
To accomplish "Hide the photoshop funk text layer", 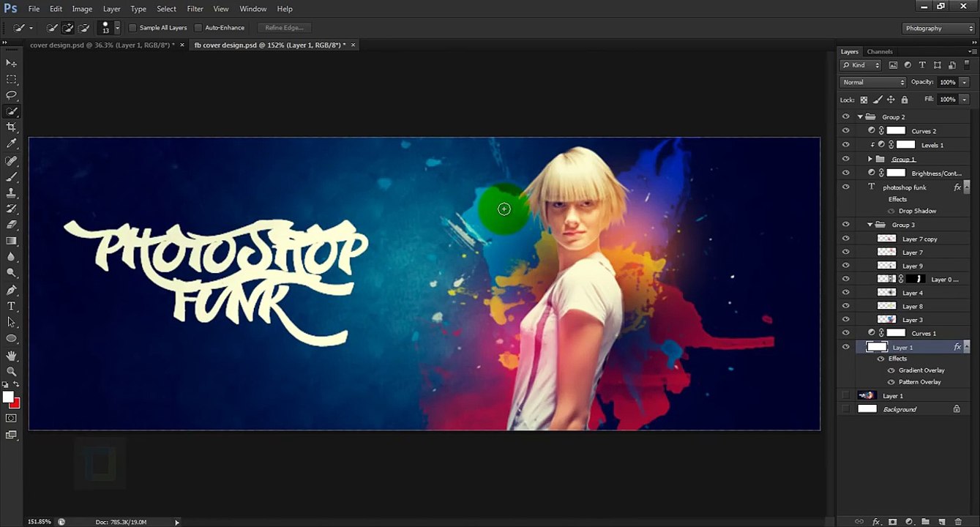I will click(x=846, y=187).
